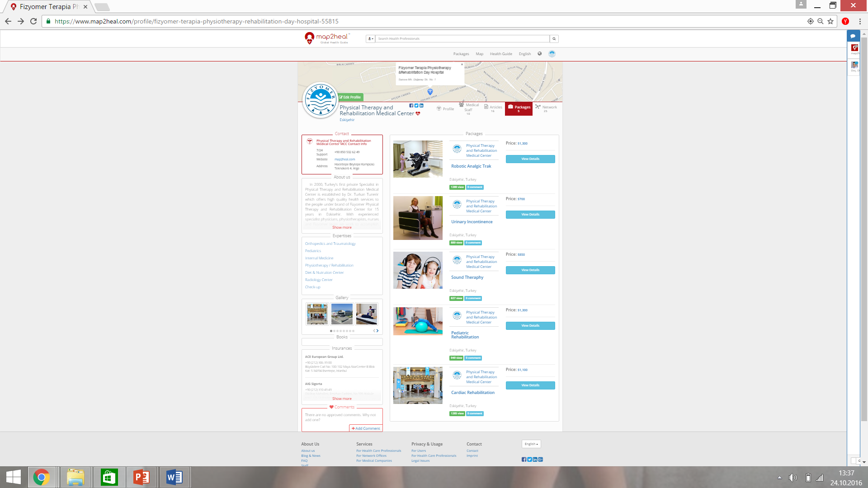The width and height of the screenshot is (868, 488).
Task: Select the first gallery pagination dot
Action: click(331, 331)
